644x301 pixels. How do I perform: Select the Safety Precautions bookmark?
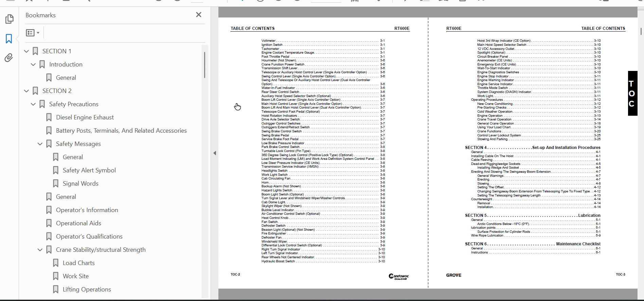[74, 104]
